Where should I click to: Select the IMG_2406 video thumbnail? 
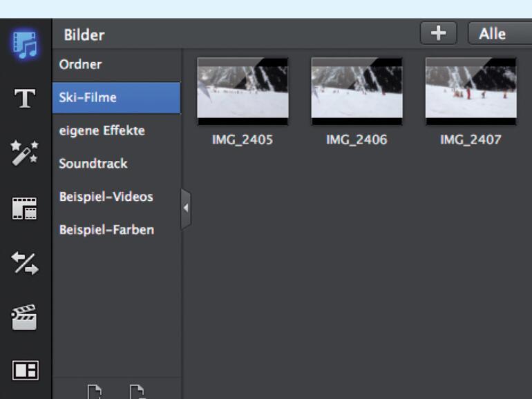pos(357,91)
